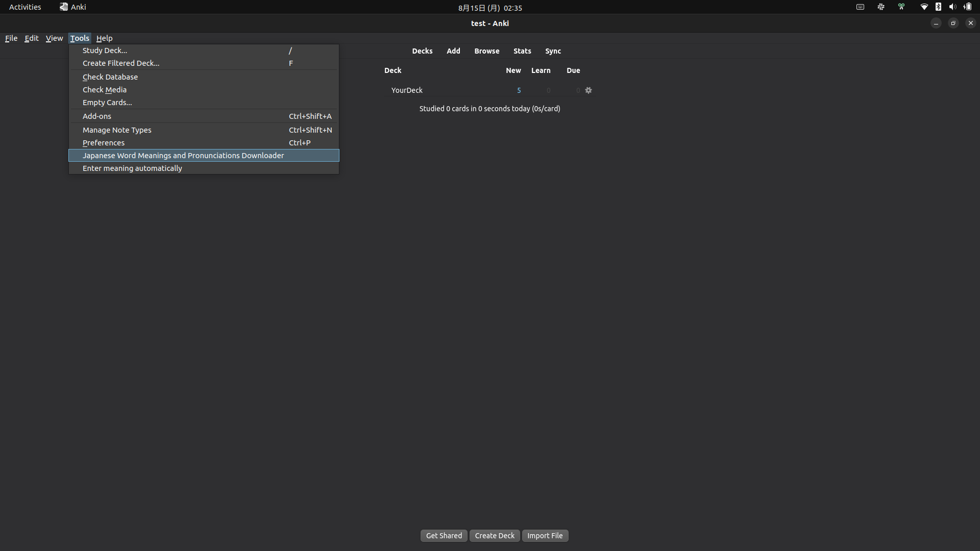
Task: Open Stats in the top toolbar
Action: point(522,51)
